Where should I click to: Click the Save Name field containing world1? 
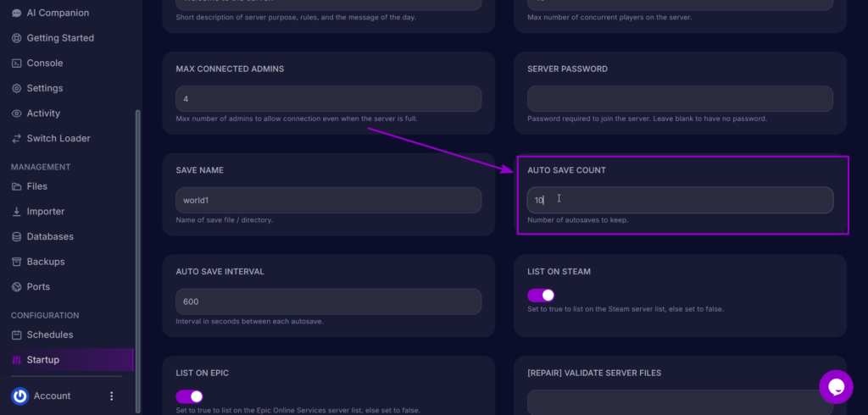(328, 201)
